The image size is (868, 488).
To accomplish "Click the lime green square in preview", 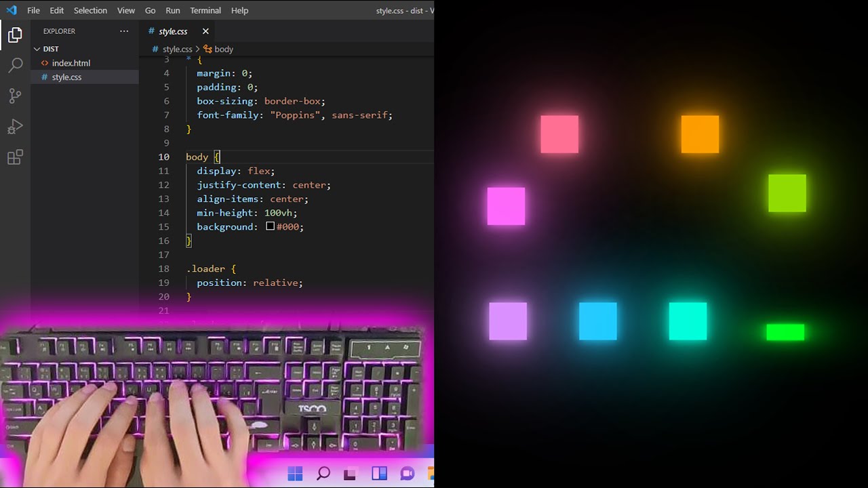I will click(x=787, y=193).
